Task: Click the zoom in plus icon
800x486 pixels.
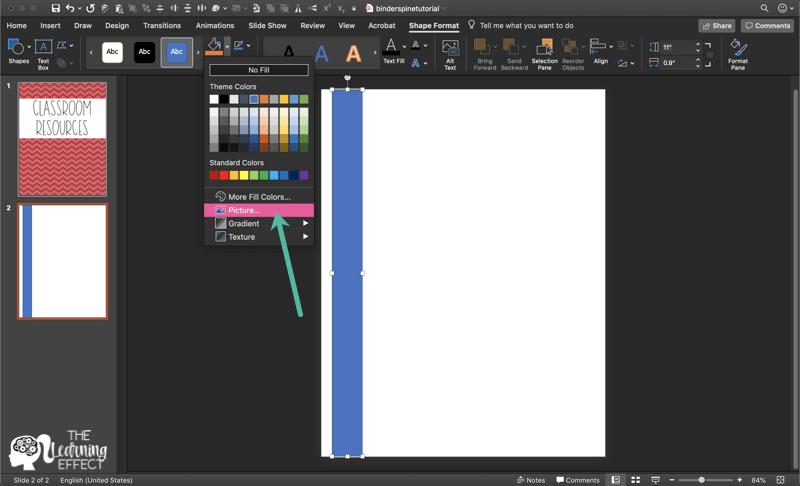Action: 739,480
